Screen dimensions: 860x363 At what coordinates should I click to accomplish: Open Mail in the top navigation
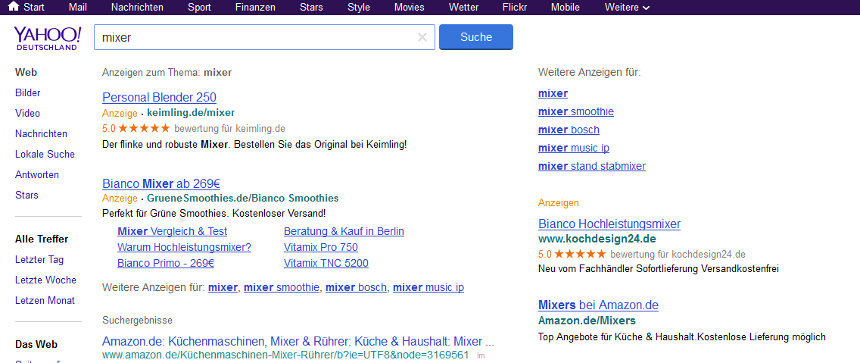pyautogui.click(x=78, y=7)
